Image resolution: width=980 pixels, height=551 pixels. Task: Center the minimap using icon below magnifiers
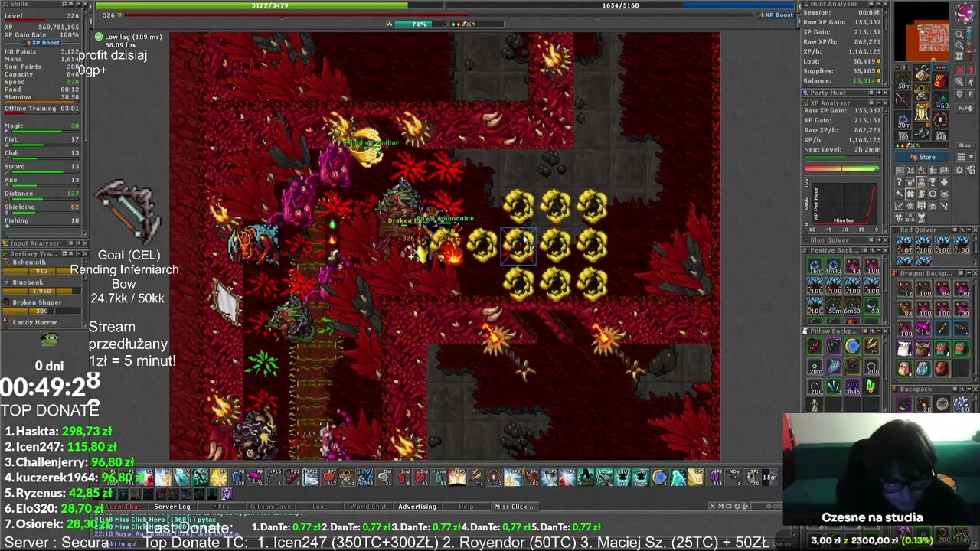(959, 56)
